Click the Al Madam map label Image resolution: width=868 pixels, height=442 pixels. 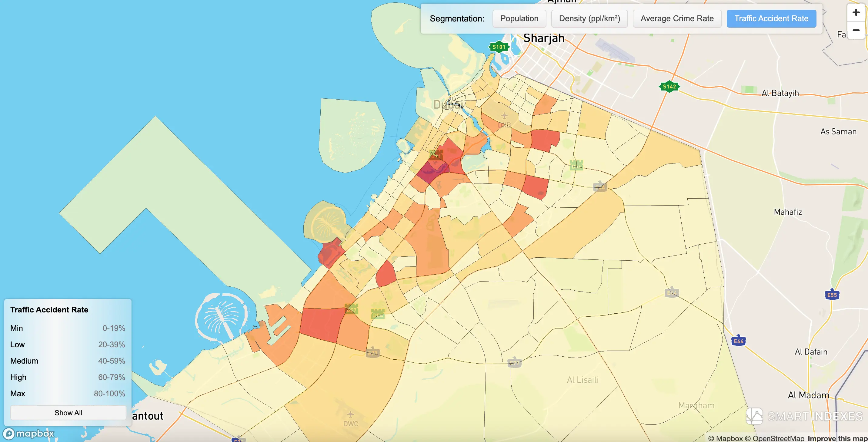[x=808, y=395]
